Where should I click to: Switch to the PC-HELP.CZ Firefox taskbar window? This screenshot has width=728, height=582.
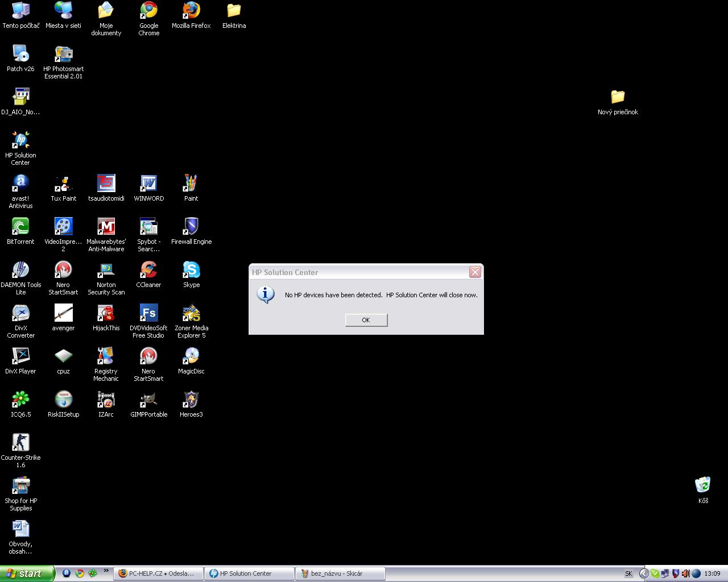(x=159, y=573)
